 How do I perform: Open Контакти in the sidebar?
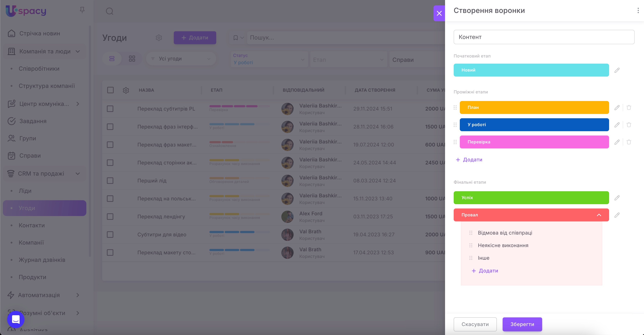coord(32,225)
